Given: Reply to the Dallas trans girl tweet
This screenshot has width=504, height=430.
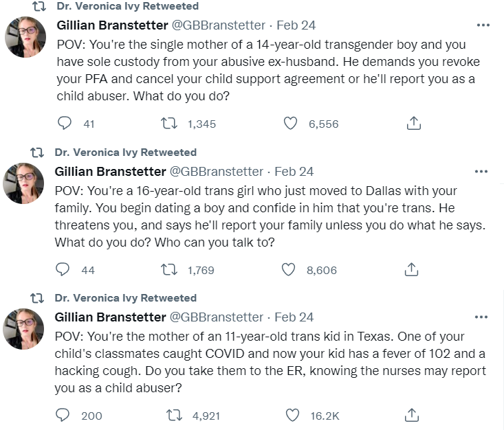Looking at the screenshot, I should pos(63,269).
